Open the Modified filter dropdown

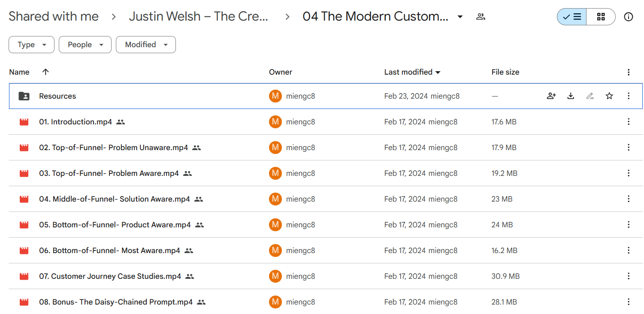pyautogui.click(x=146, y=45)
